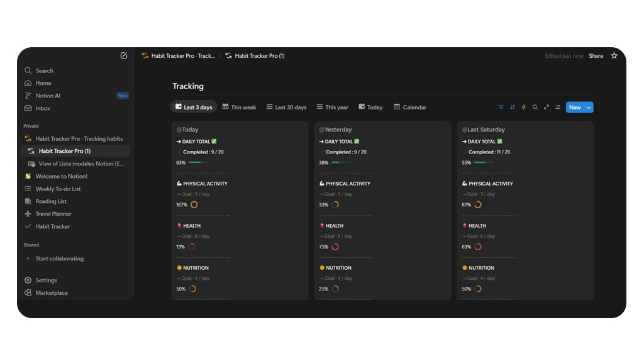Screen dimensions: 644x337
Task: Open the @Yesterday tracking card
Action: (x=335, y=130)
